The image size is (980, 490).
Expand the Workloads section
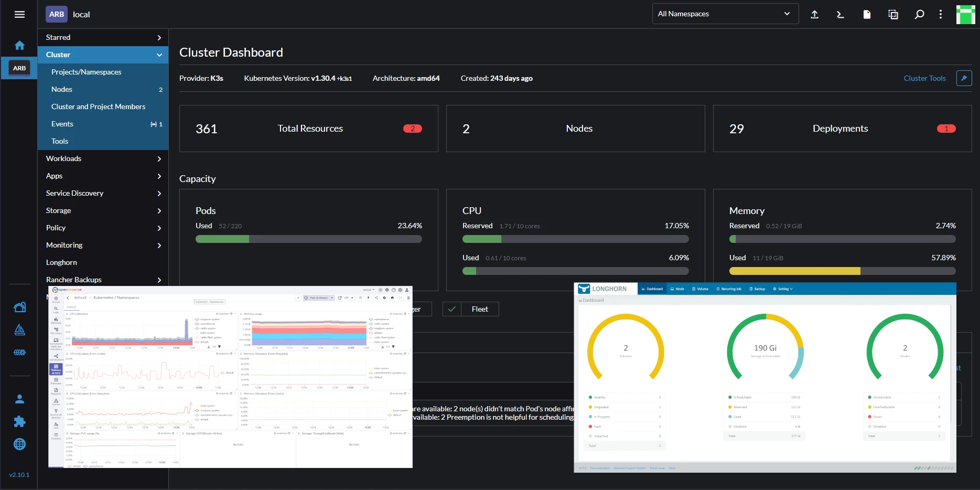103,158
